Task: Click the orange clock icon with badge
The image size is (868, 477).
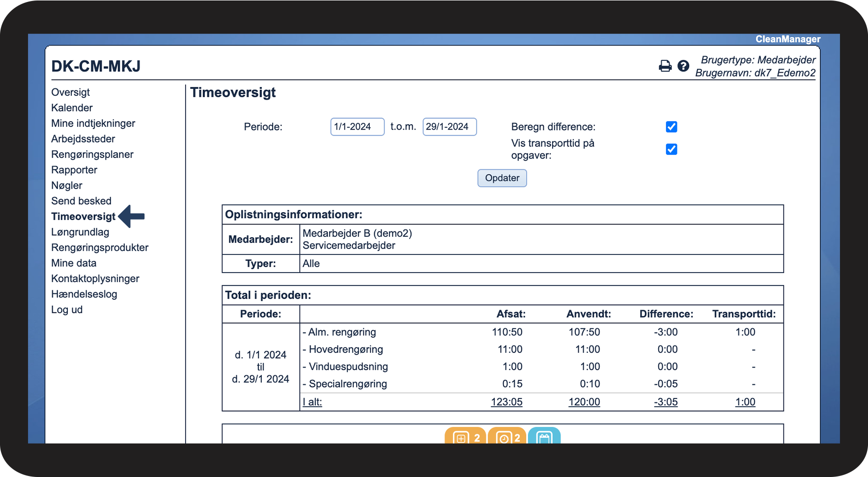Action: (x=506, y=437)
